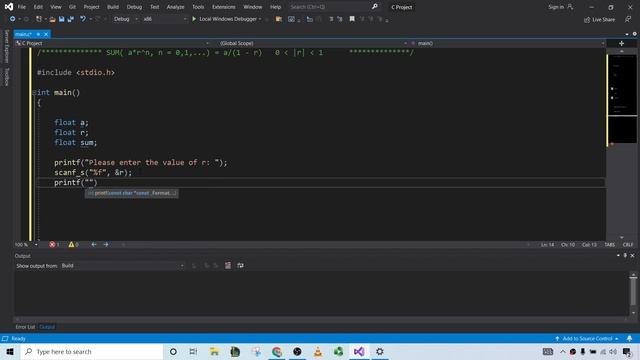Image resolution: width=640 pixels, height=360 pixels.
Task: Click the Visual Studio taskbar icon
Action: pyautogui.click(x=359, y=351)
